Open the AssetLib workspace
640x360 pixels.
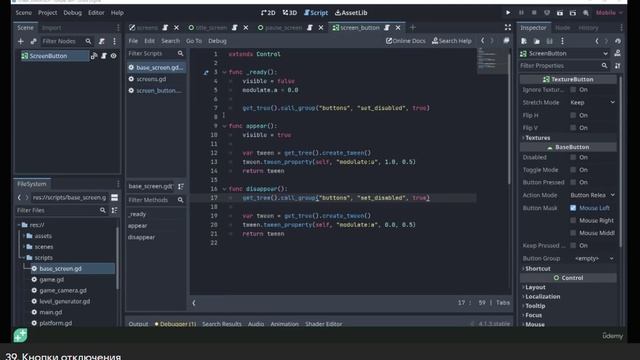tap(351, 13)
